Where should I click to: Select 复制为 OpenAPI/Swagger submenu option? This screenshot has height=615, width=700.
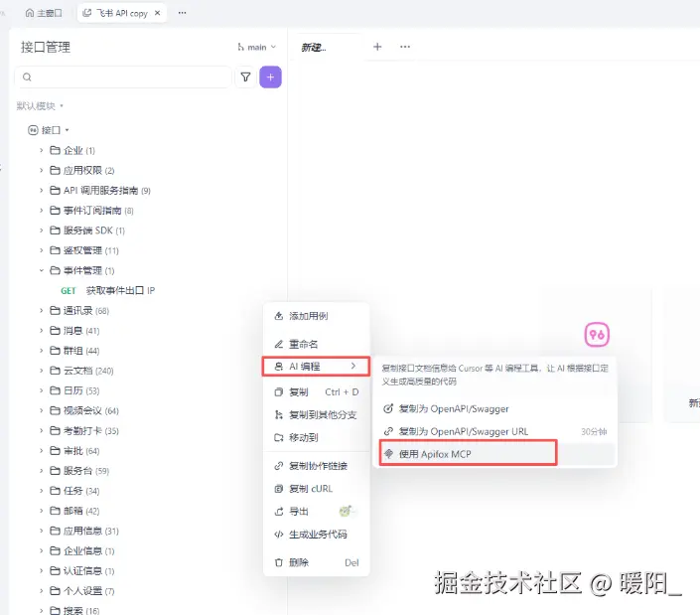pos(494,408)
